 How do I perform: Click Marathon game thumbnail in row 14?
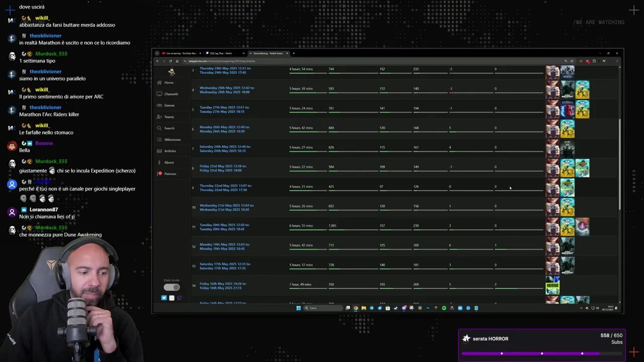click(552, 286)
